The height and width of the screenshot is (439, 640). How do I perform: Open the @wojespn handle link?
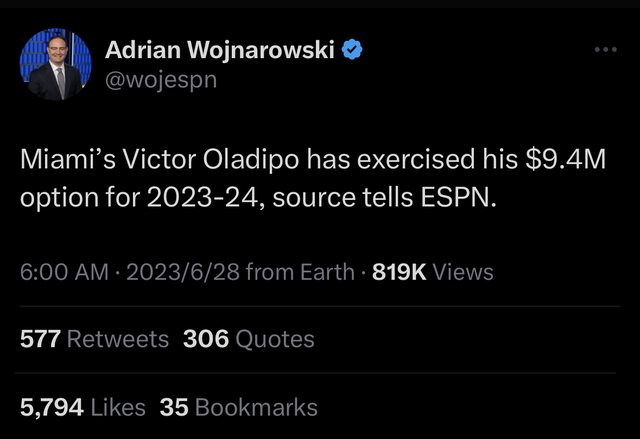coord(161,78)
